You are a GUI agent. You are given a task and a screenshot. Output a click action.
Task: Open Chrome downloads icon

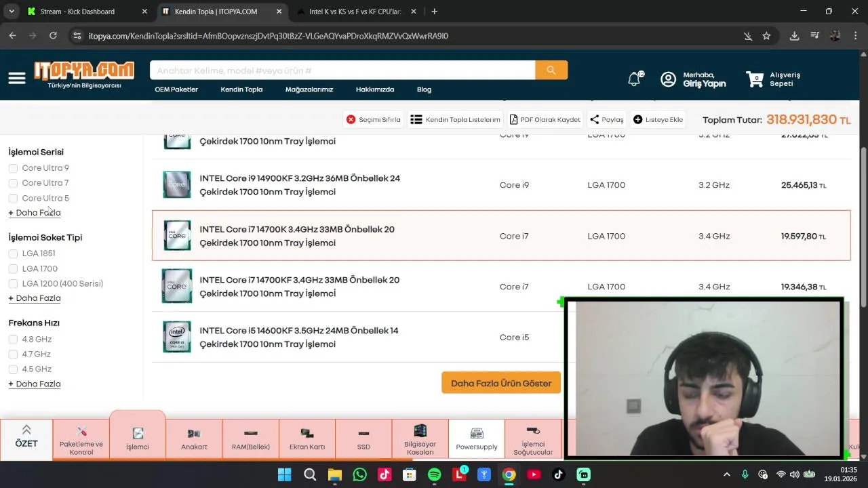tap(794, 36)
